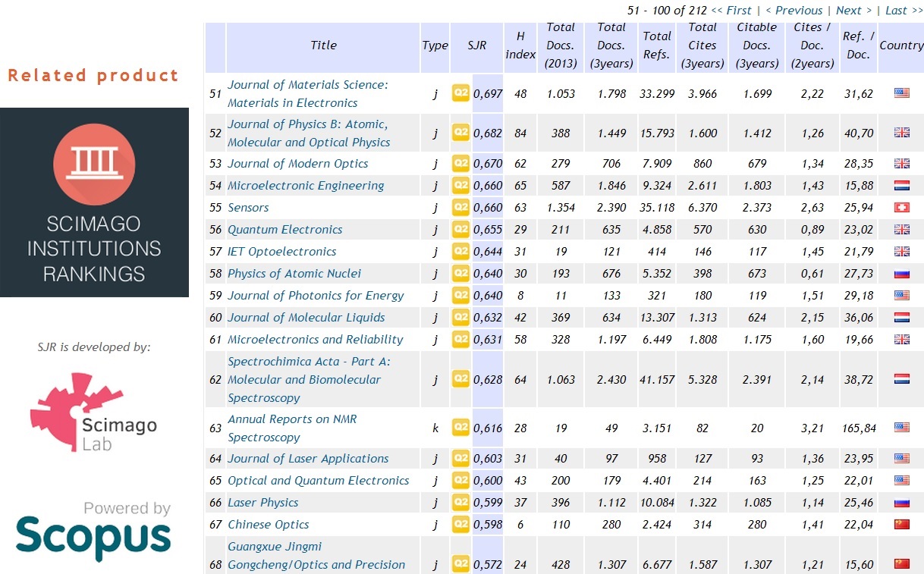Click the Netherlands flag for Journal of Molecular Liquids
This screenshot has height=574, width=924.
901,317
